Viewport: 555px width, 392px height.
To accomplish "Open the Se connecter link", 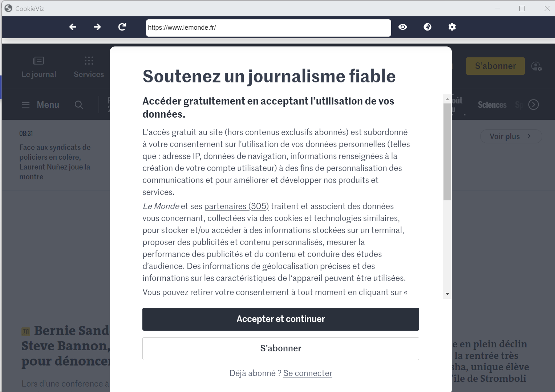I will (308, 373).
